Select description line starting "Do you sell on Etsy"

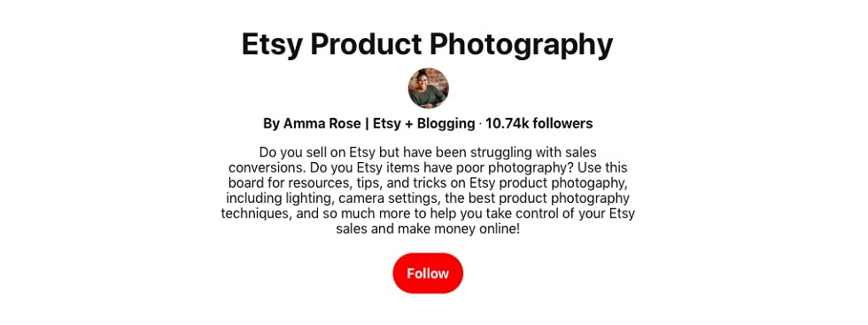(x=427, y=151)
